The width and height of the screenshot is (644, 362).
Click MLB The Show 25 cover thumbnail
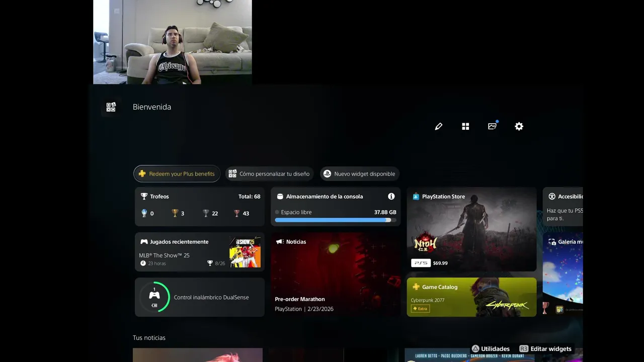pos(245,252)
